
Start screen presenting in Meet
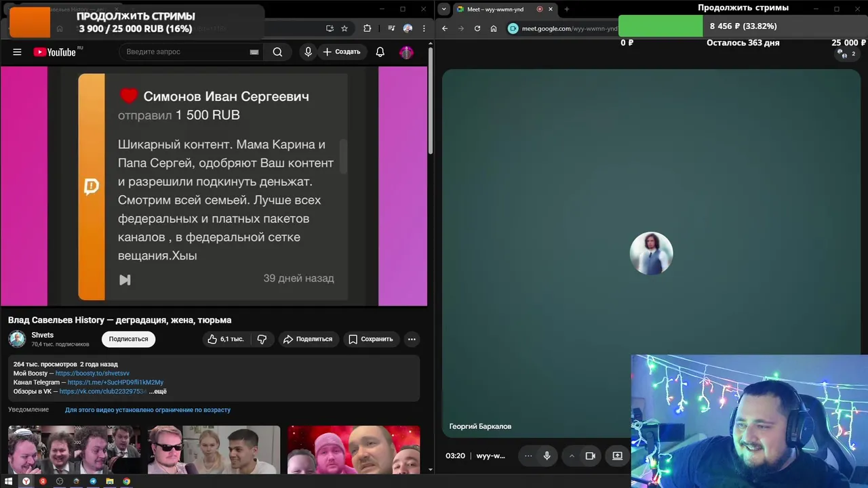tap(617, 456)
